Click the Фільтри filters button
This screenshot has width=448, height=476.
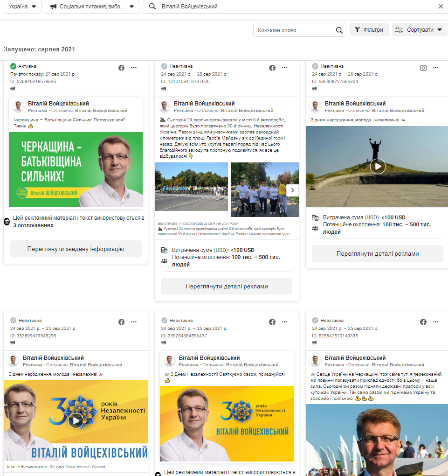coord(369,30)
